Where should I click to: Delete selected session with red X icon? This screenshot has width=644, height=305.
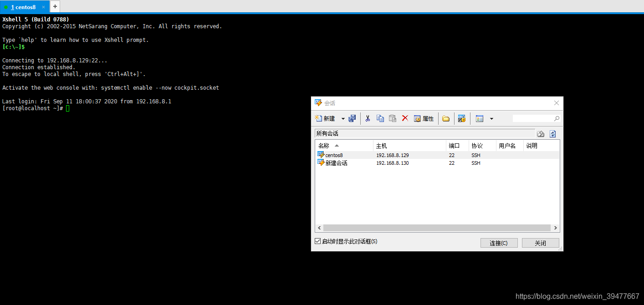point(405,118)
